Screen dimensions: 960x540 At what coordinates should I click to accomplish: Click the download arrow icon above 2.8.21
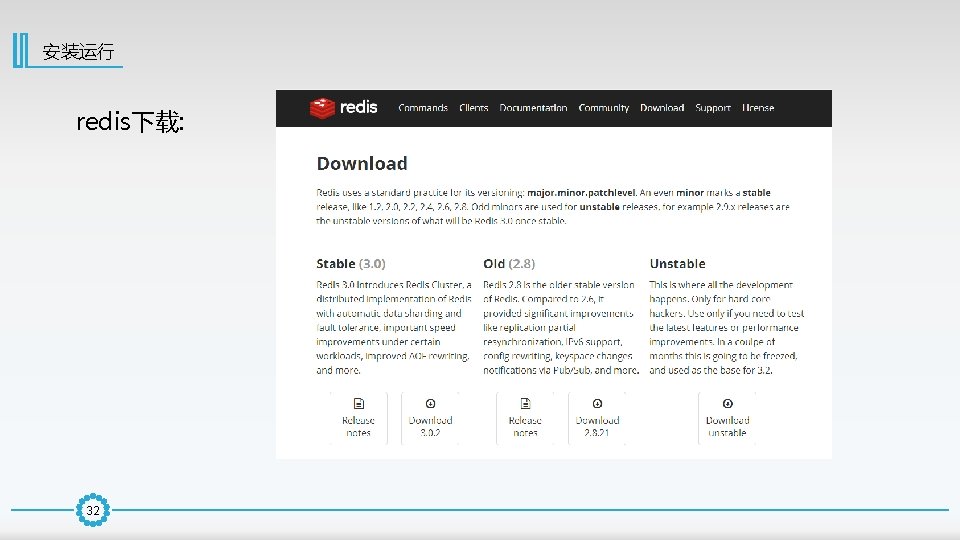point(598,403)
